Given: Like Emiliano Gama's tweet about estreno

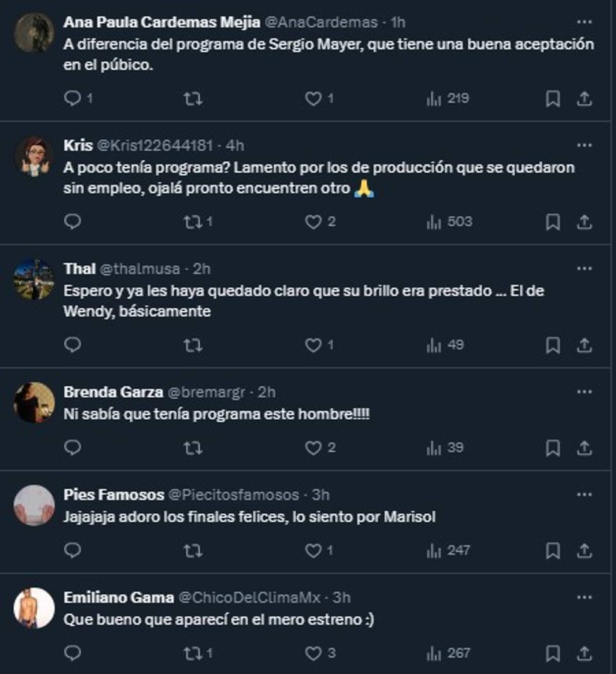Looking at the screenshot, I should (x=314, y=653).
